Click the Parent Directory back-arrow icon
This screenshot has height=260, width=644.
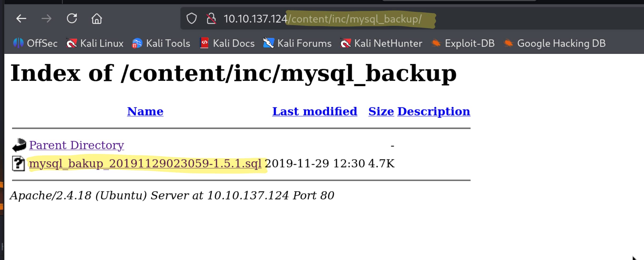pyautogui.click(x=19, y=145)
